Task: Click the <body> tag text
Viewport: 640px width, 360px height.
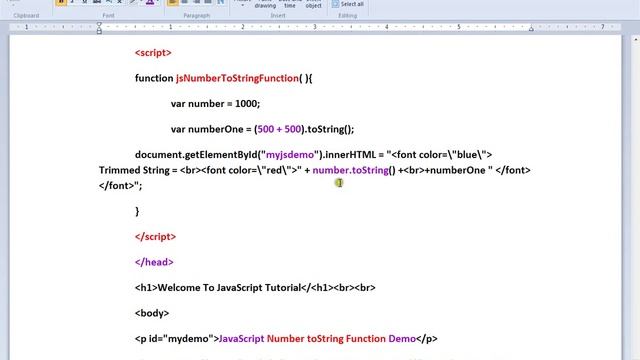Action: (152, 313)
